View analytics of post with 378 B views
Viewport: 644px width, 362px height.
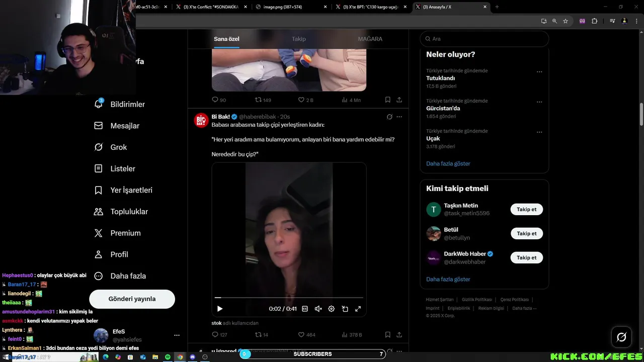(351, 335)
